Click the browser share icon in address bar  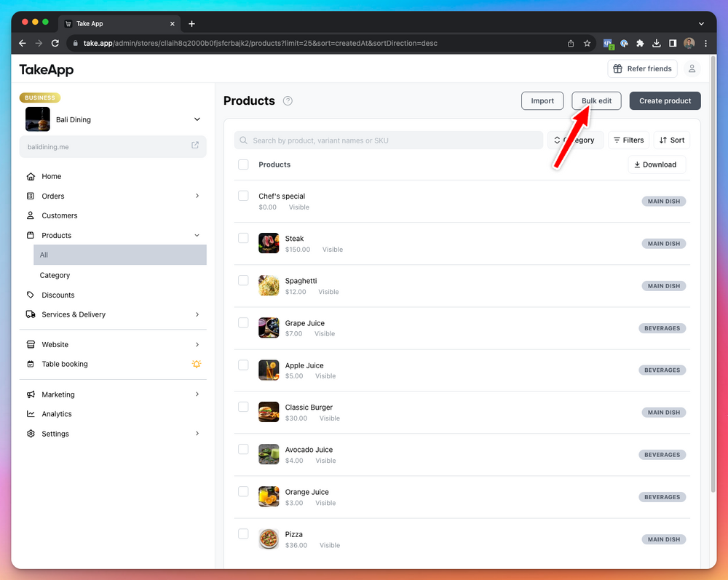(571, 43)
